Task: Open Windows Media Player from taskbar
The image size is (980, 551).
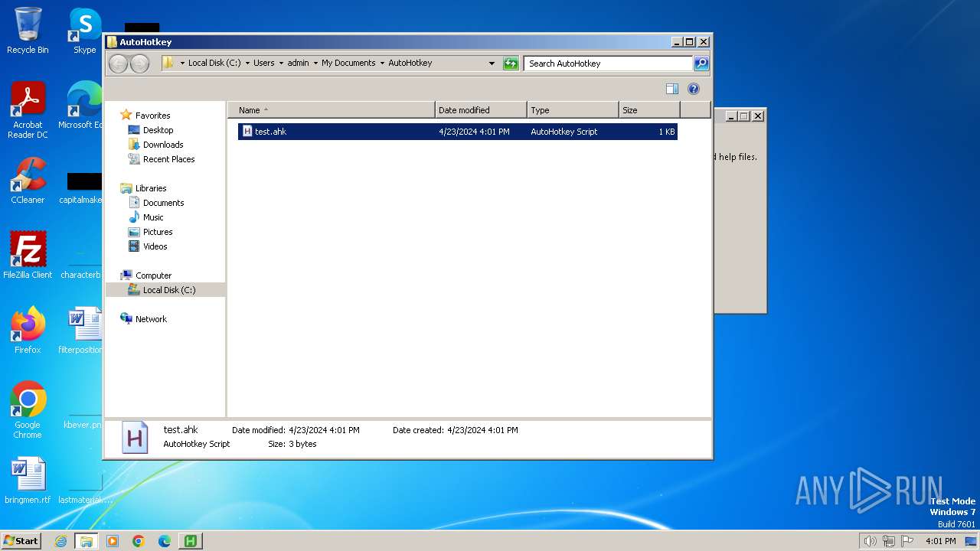Action: (113, 541)
